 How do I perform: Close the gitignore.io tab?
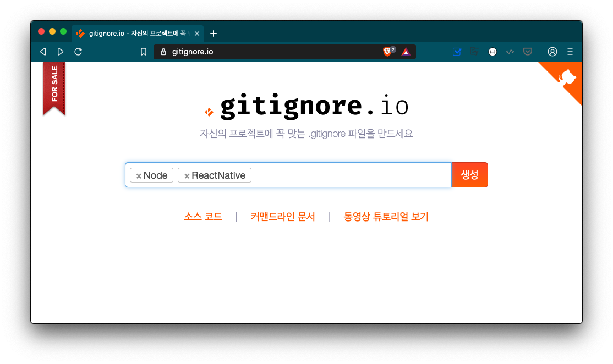[197, 34]
